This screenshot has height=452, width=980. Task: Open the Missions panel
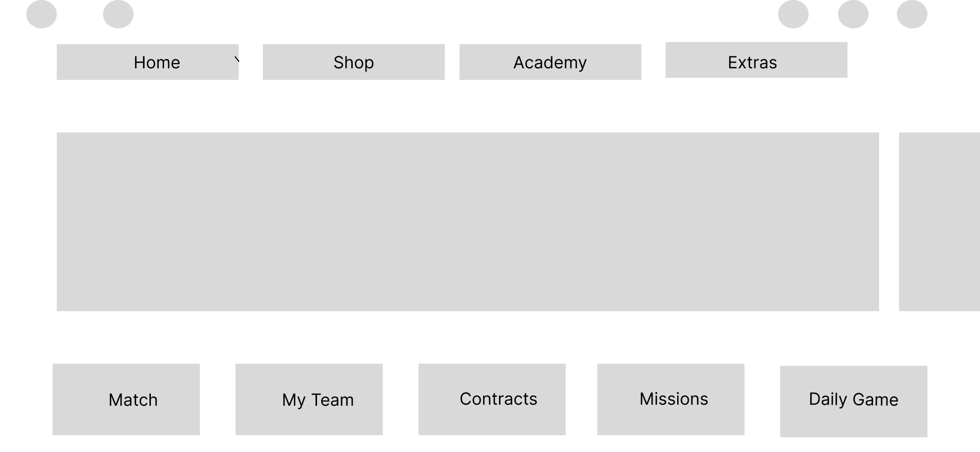point(671,399)
